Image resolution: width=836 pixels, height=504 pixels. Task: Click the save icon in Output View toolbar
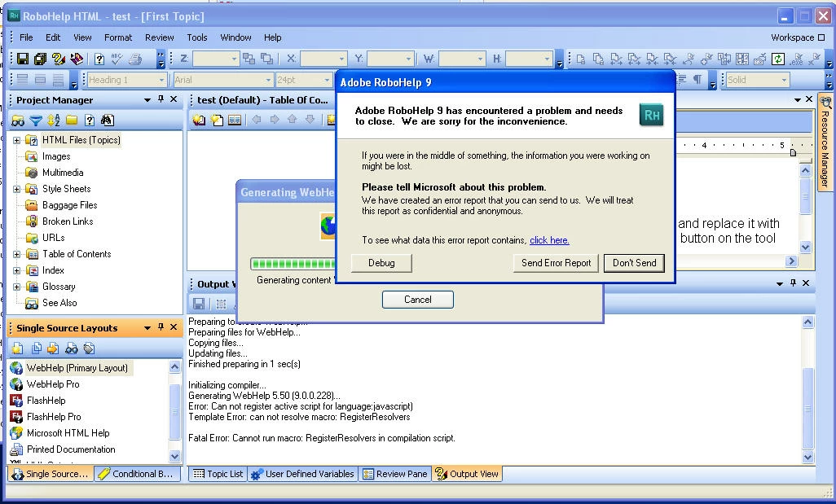click(199, 304)
